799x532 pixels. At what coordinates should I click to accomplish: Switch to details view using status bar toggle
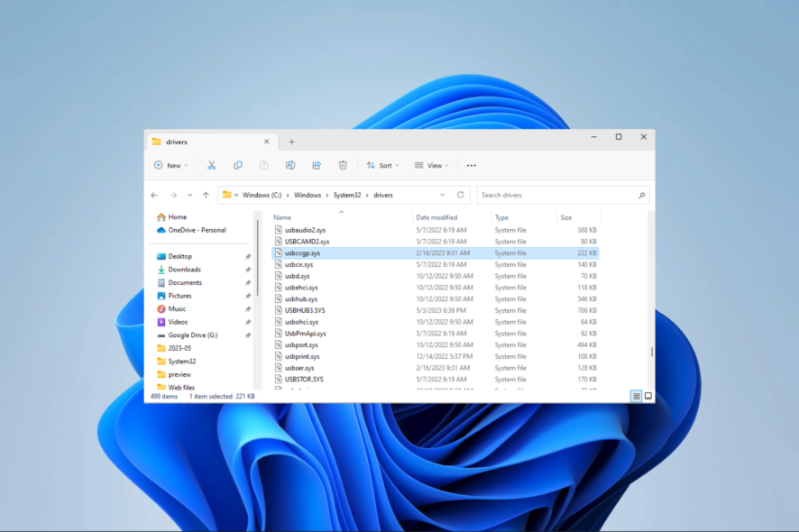[x=635, y=396]
